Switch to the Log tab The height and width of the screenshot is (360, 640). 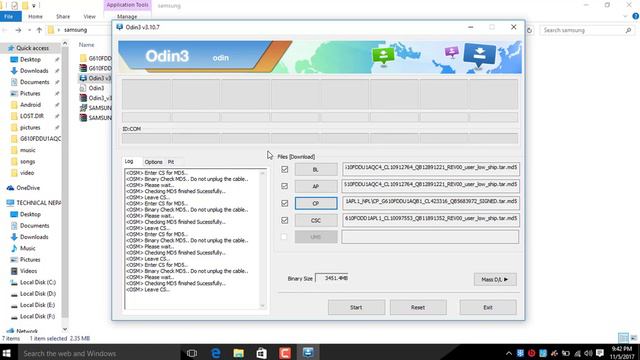point(129,162)
